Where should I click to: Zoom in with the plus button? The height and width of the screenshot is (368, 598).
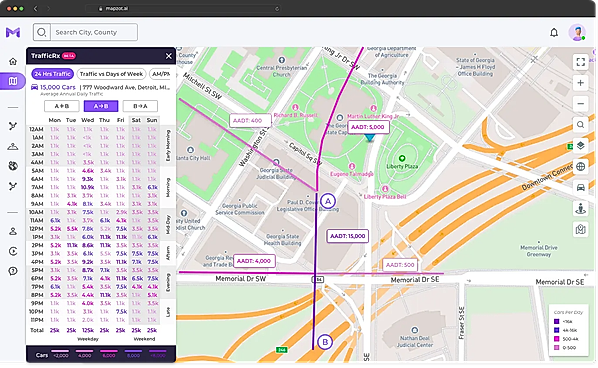click(580, 83)
